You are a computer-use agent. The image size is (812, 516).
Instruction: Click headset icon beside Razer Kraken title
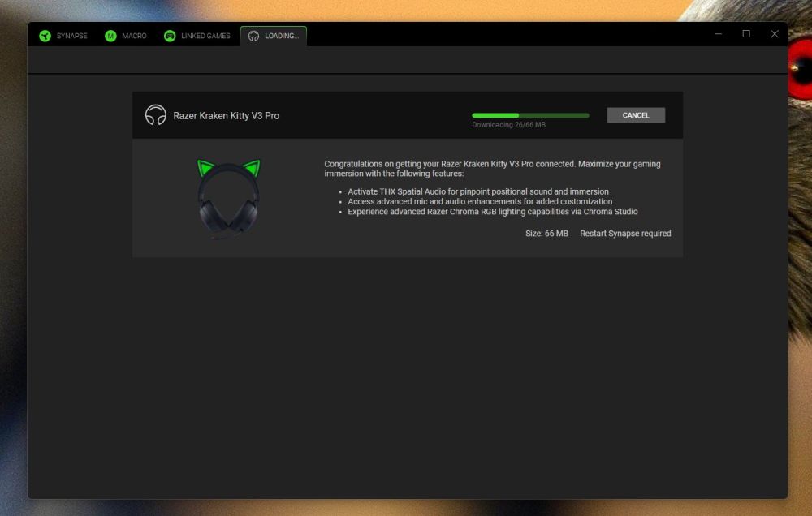[156, 115]
